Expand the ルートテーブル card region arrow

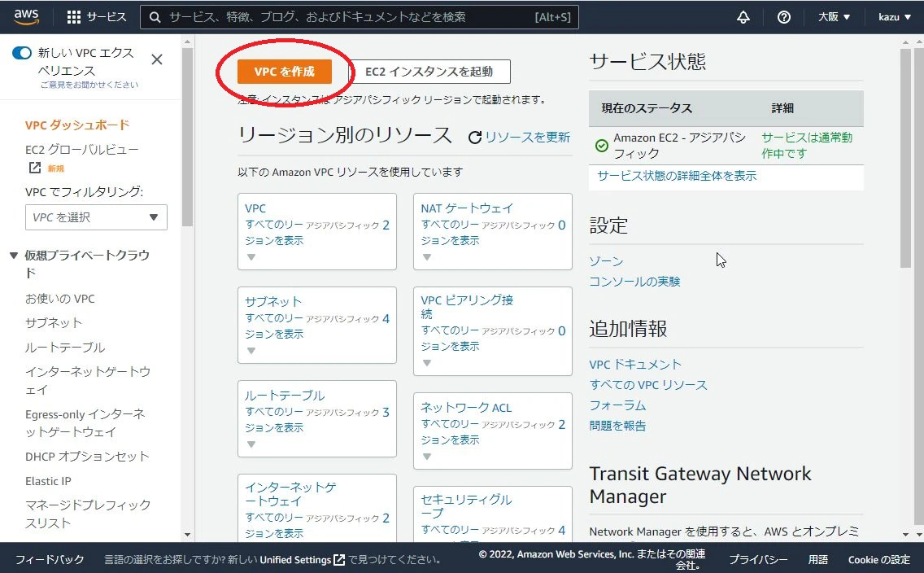pos(251,444)
